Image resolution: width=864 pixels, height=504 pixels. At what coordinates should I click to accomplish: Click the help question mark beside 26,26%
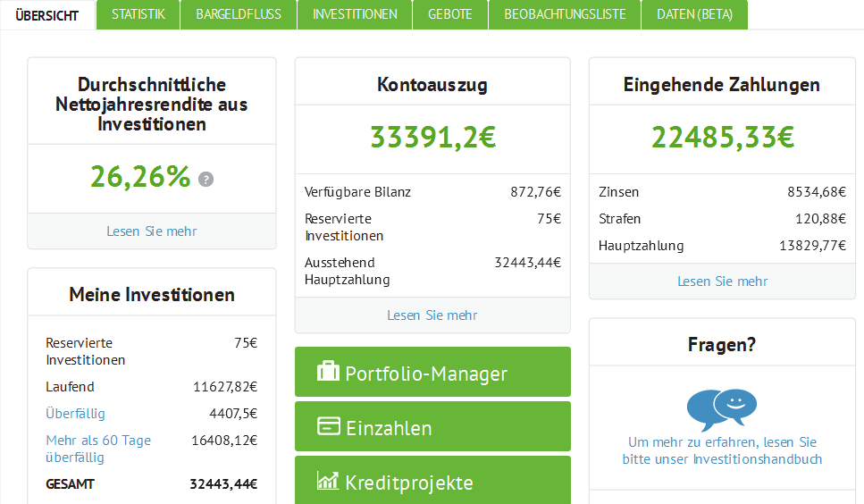pos(206,179)
